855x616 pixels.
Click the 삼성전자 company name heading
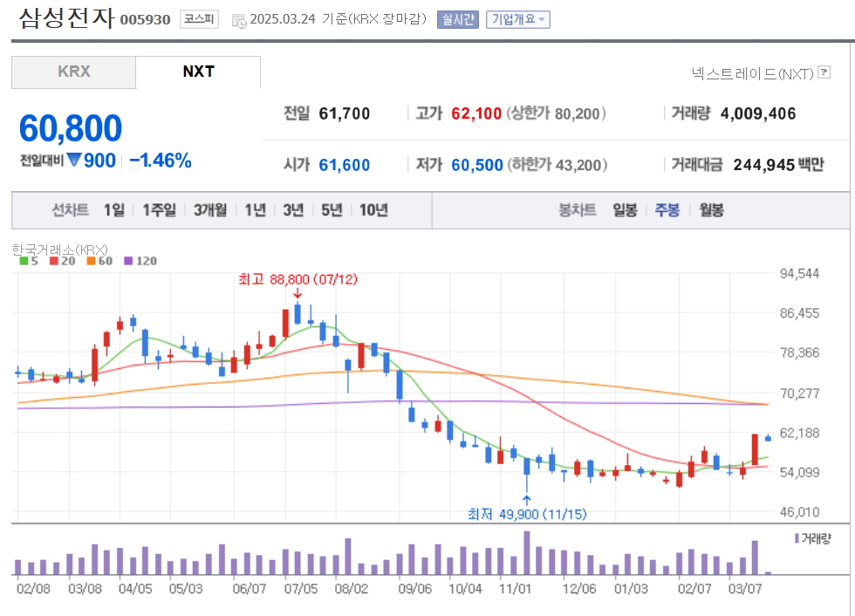tap(66, 17)
